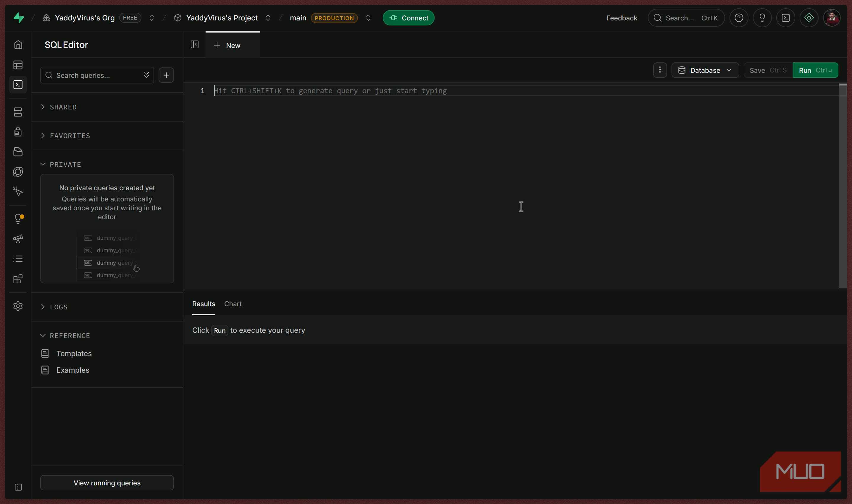Collapse the SQL Editor side panel

(x=195, y=44)
